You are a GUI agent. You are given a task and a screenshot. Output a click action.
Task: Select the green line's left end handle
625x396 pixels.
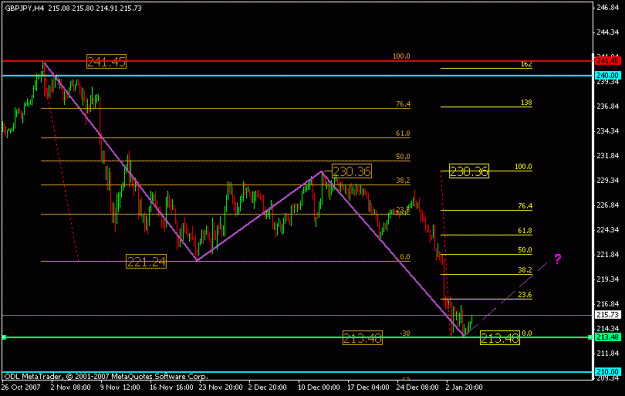(x=4, y=337)
